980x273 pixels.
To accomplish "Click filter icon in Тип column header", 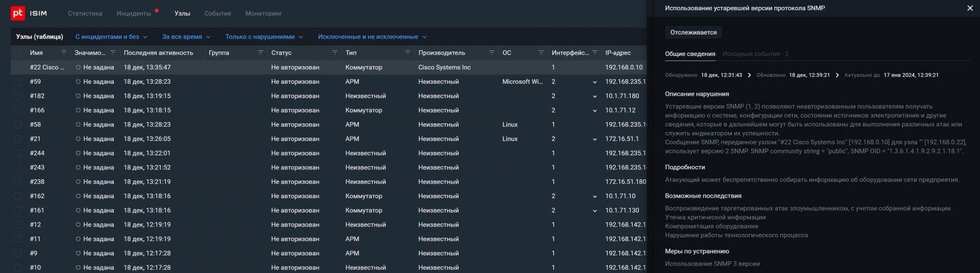I will coord(408,53).
